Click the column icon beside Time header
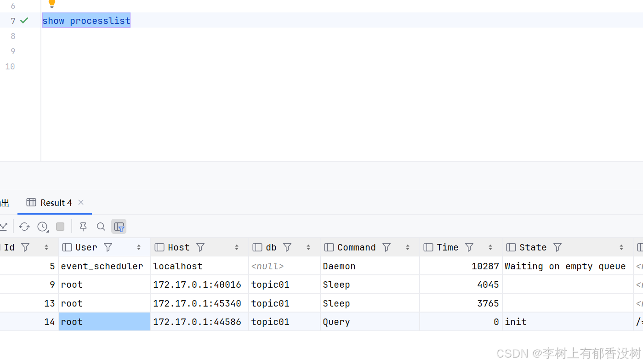The width and height of the screenshot is (643, 364). click(428, 247)
